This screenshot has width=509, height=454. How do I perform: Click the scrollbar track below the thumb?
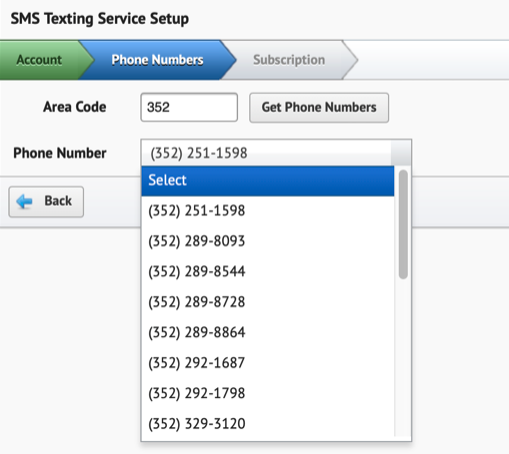(403, 358)
